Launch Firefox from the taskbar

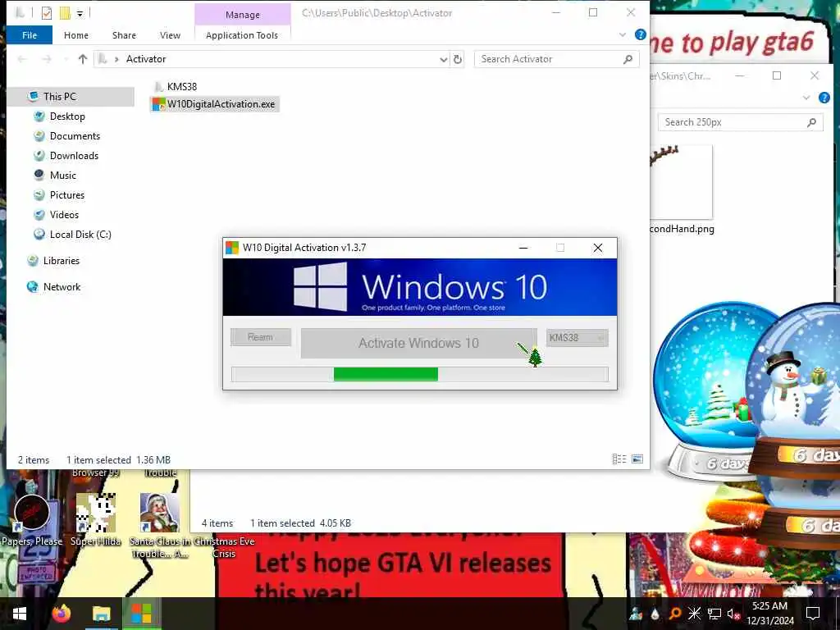coord(61,614)
